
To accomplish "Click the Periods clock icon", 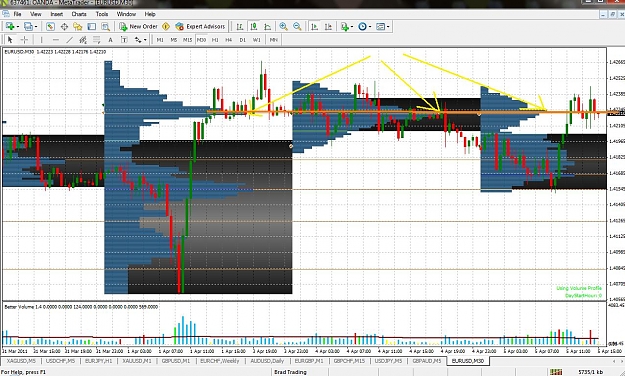I will (x=362, y=26).
